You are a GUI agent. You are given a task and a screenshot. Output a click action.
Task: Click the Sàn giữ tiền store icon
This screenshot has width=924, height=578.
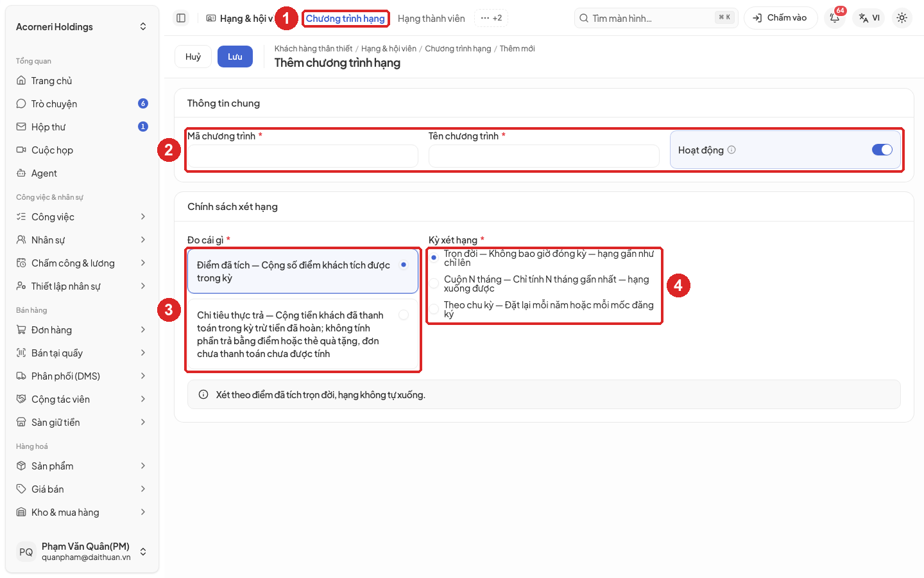pos(21,423)
